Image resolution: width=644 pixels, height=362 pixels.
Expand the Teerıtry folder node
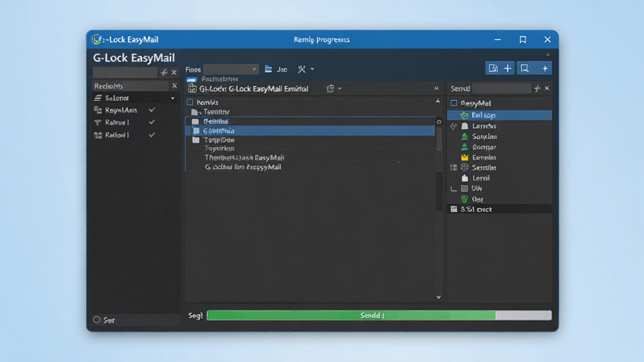point(195,112)
